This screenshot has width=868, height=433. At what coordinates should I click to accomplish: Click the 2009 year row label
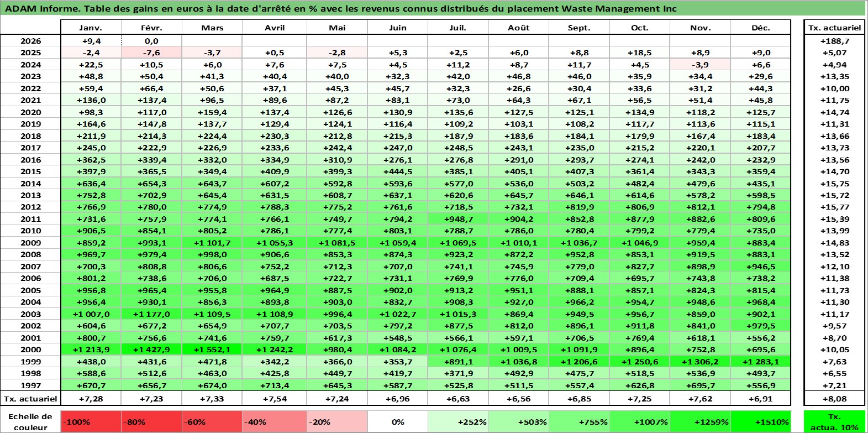pyautogui.click(x=30, y=243)
